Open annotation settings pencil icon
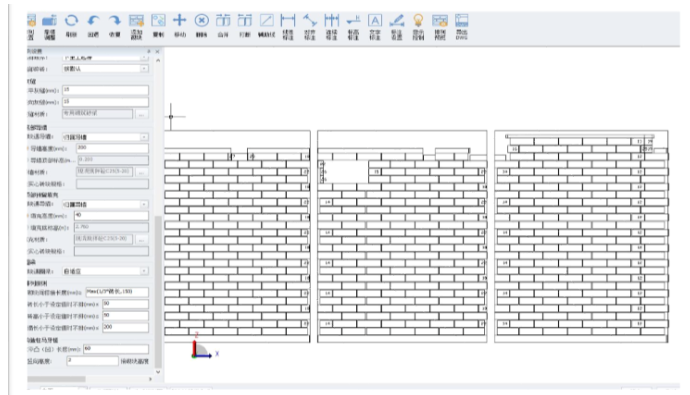The width and height of the screenshot is (690, 395). (x=396, y=27)
